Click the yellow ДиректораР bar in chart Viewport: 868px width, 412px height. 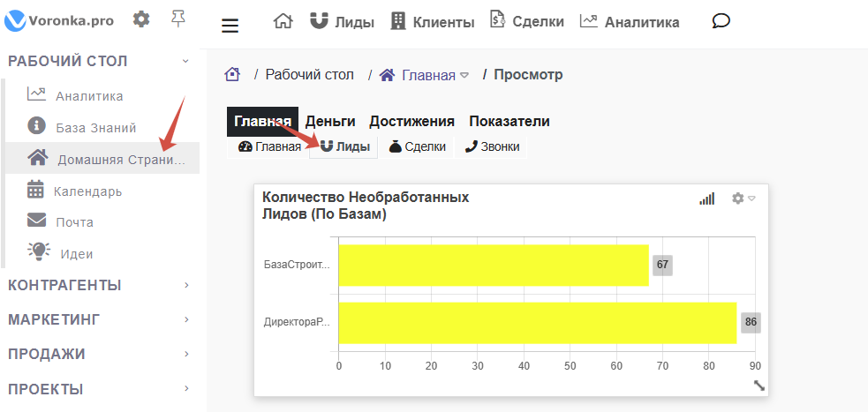[x=537, y=322]
